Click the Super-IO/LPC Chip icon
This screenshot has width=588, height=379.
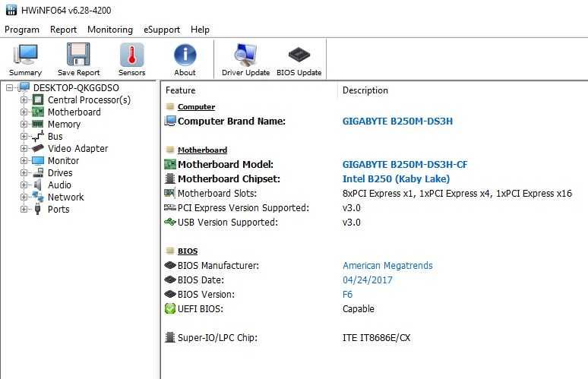click(170, 337)
